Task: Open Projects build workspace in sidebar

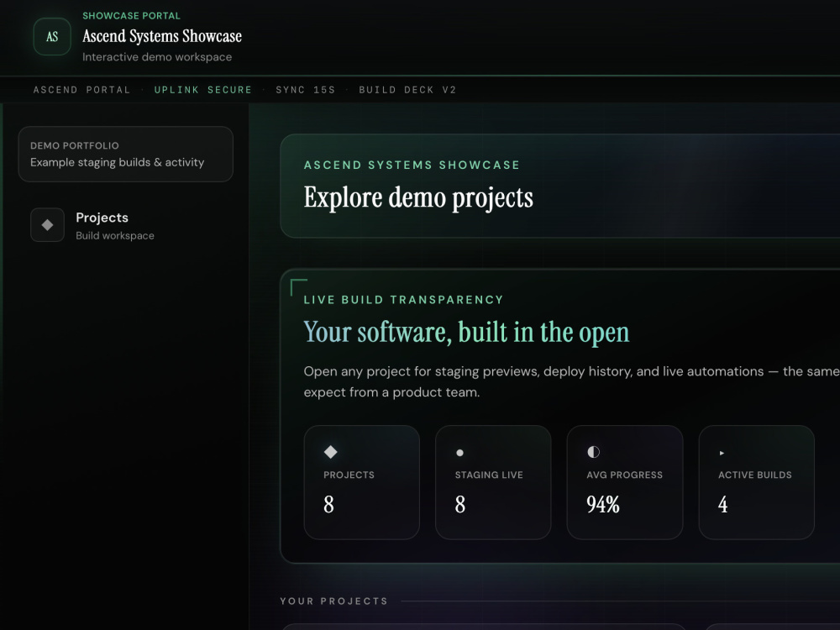Action: coord(125,225)
